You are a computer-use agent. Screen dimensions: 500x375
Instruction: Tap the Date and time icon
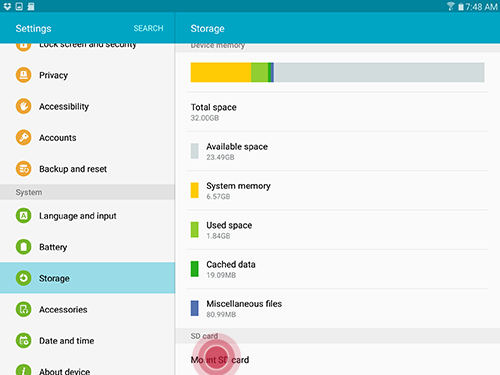(23, 341)
